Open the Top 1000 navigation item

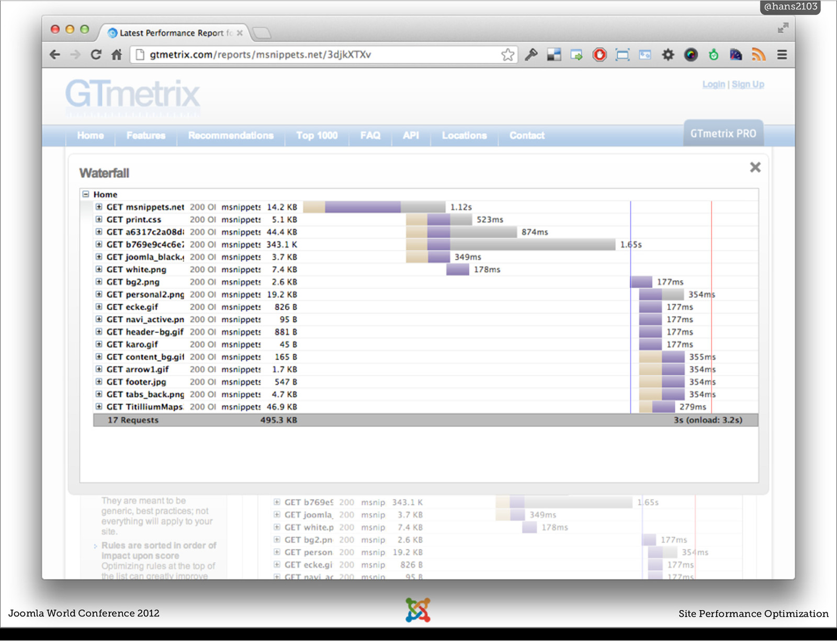(317, 135)
